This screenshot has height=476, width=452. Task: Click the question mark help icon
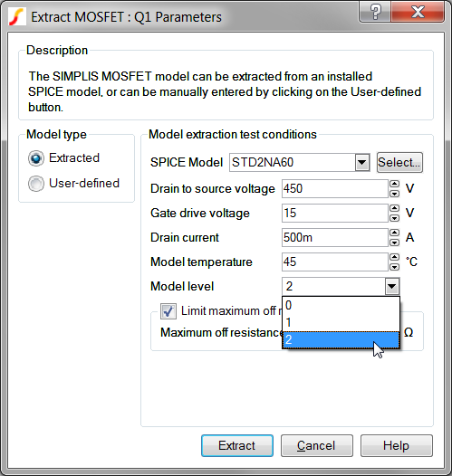click(375, 12)
